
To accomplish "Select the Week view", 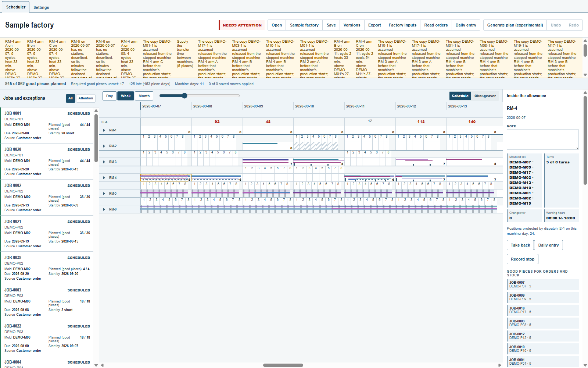I will [x=126, y=96].
